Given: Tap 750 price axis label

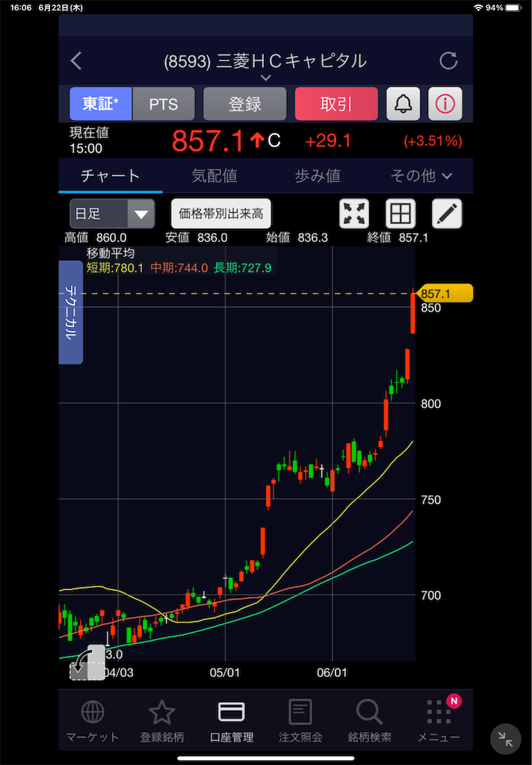Looking at the screenshot, I should pyautogui.click(x=430, y=500).
